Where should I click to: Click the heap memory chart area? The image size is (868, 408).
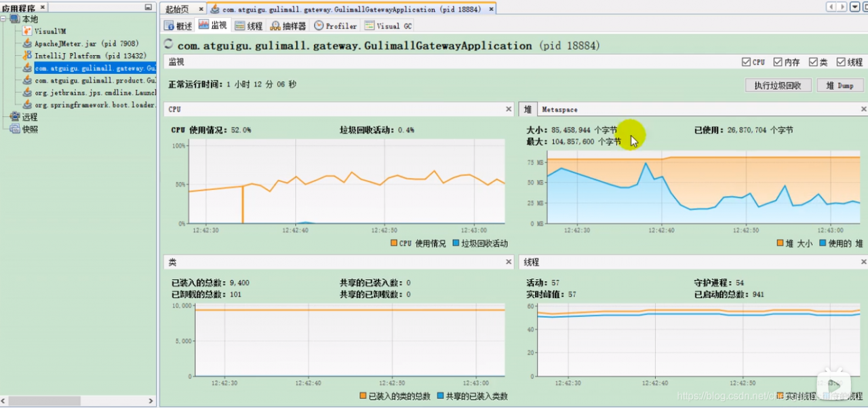704,188
